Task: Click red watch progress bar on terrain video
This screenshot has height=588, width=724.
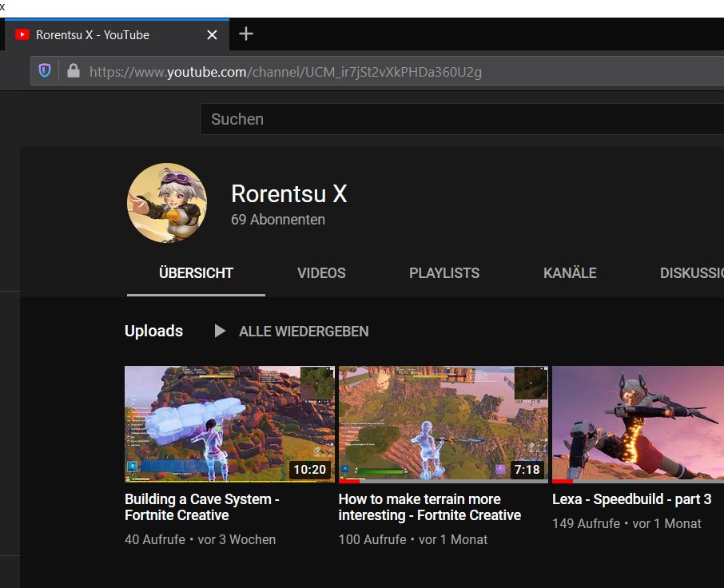Action: (x=349, y=481)
